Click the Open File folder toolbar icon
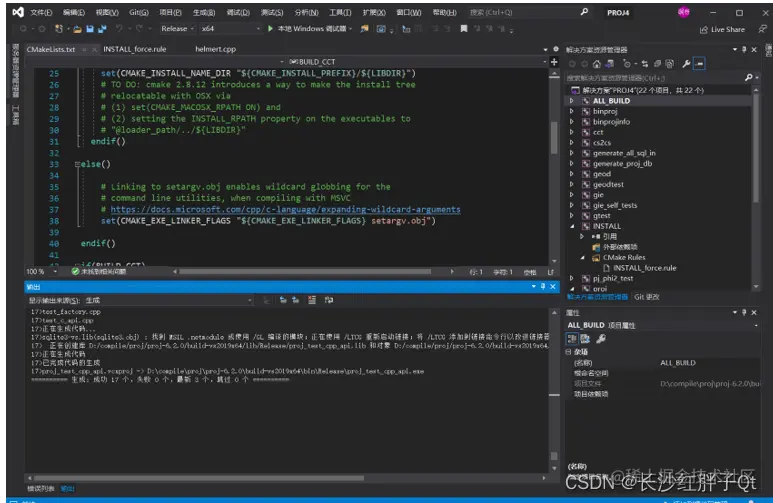The height and width of the screenshot is (503, 773). 77,29
